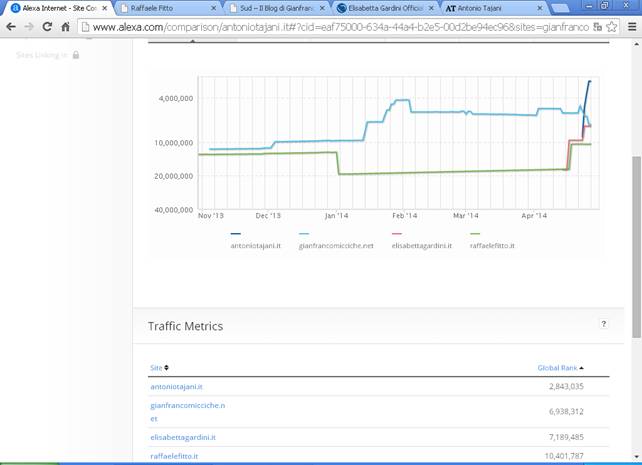Screen dimensions: 642x465
Task: Click the scrollbar down arrow
Action: pyautogui.click(x=636, y=456)
